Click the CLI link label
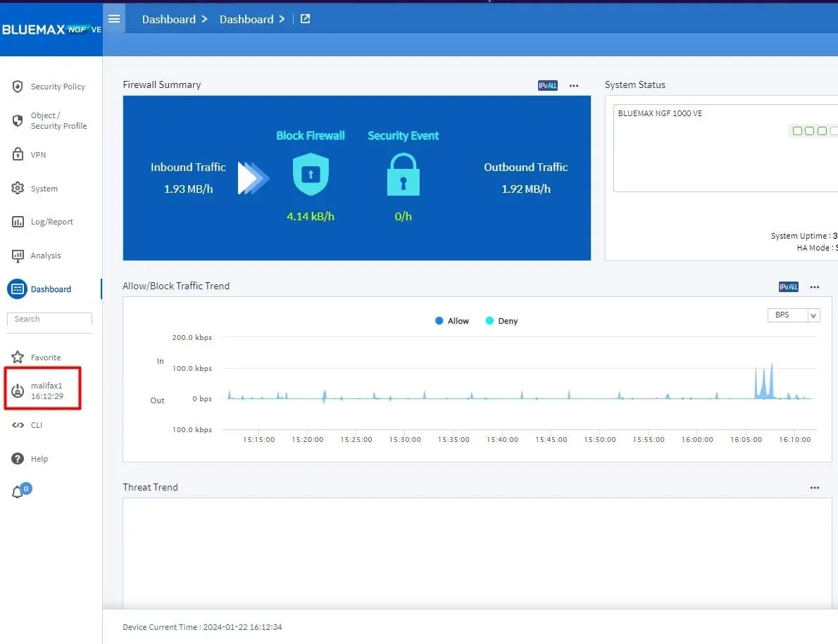This screenshot has width=838, height=644. coord(37,425)
